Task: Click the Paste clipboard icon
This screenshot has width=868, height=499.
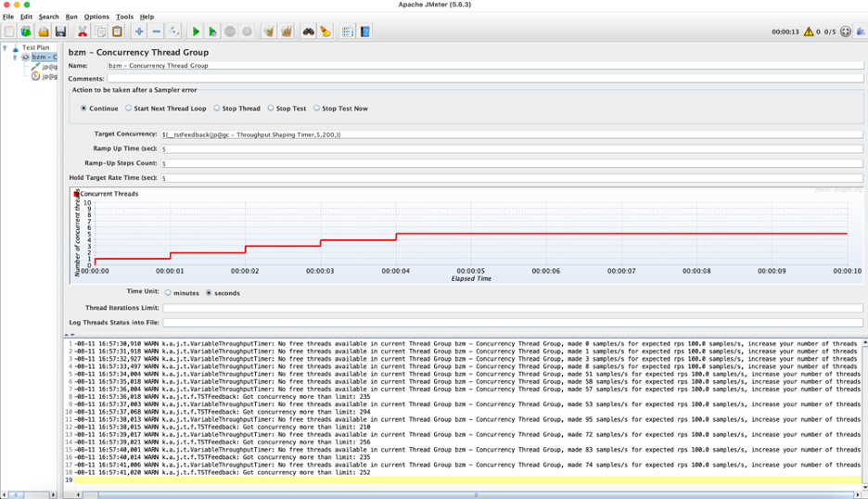Action: coord(117,32)
